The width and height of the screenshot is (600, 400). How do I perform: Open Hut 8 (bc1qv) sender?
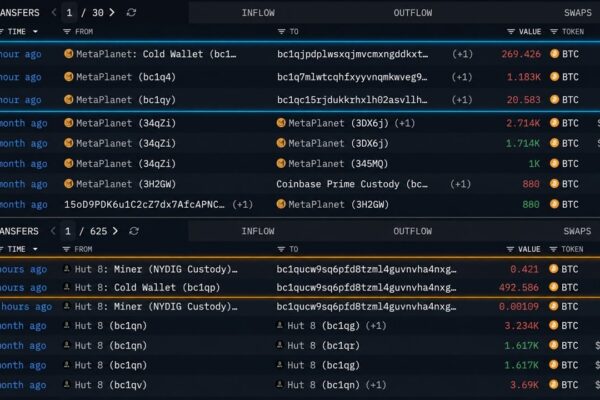coord(111,385)
